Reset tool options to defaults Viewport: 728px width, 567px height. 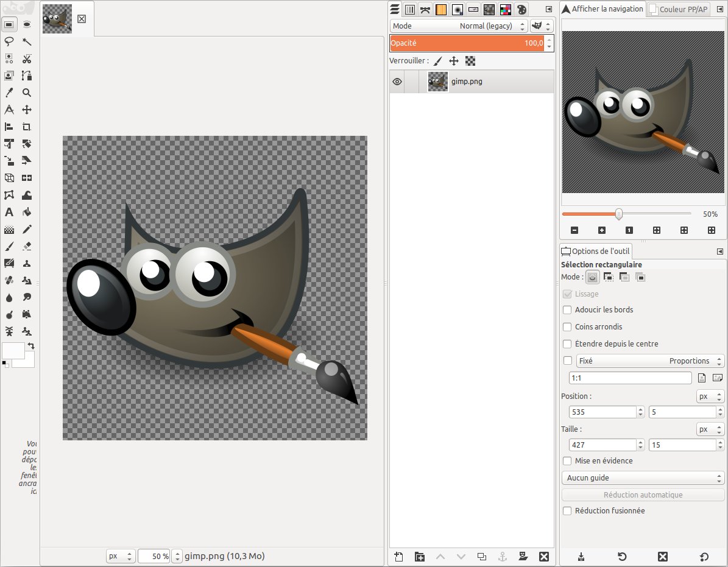[x=704, y=556]
